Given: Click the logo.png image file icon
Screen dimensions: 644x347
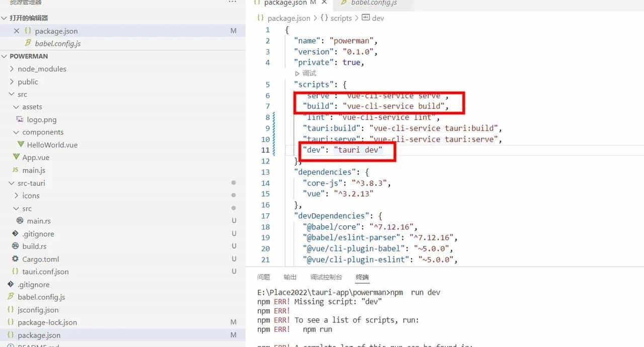Looking at the screenshot, I should 20,120.
